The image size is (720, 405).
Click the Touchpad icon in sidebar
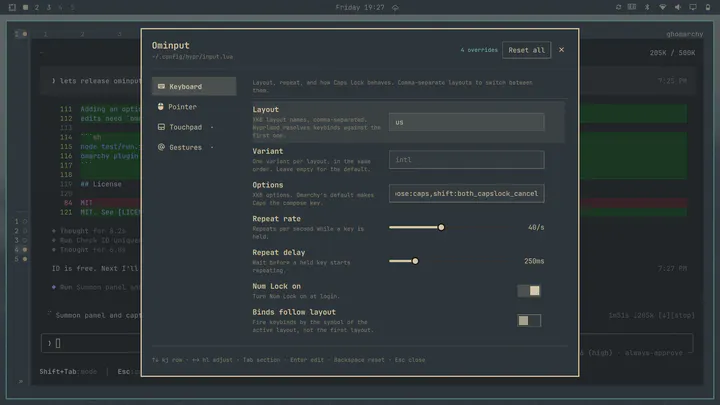(161, 127)
